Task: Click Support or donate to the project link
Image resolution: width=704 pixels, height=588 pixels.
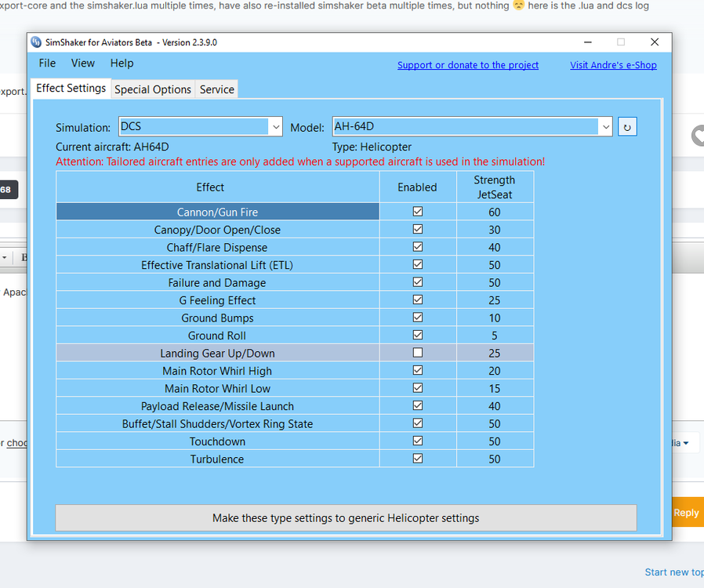Action: tap(468, 65)
